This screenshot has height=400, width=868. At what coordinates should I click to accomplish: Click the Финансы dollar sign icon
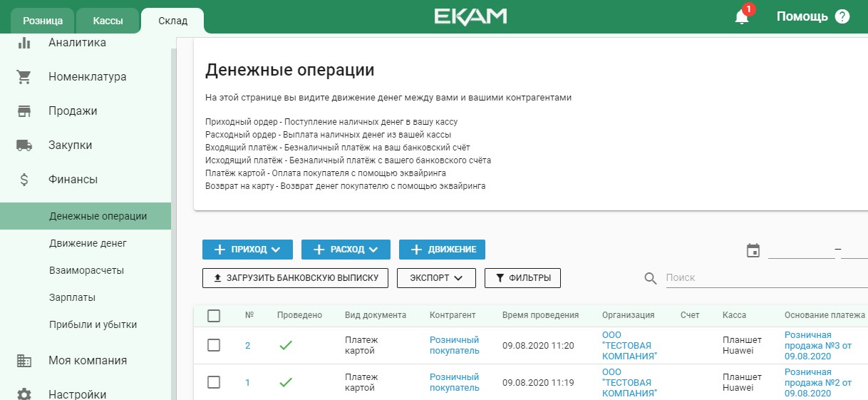click(24, 180)
